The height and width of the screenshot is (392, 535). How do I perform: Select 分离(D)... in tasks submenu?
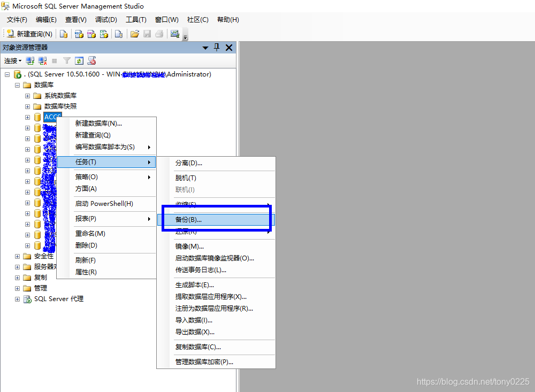coord(216,163)
